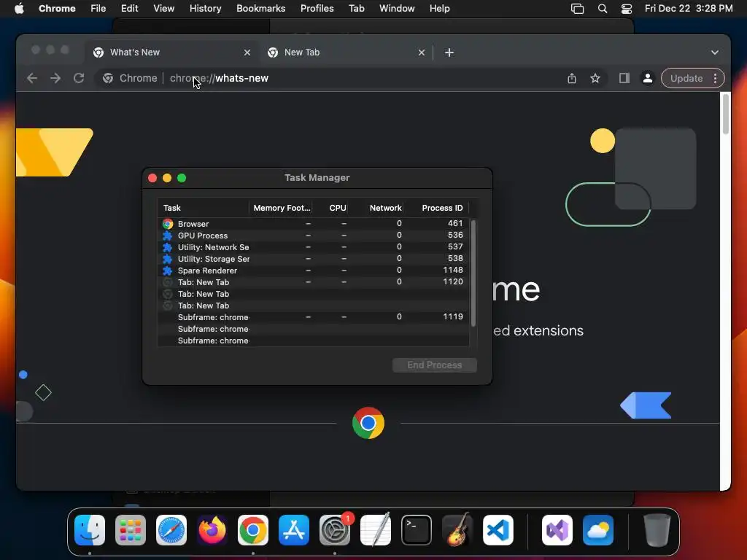Open Chrome's three-dot menu
747x560 pixels.
[x=715, y=78]
